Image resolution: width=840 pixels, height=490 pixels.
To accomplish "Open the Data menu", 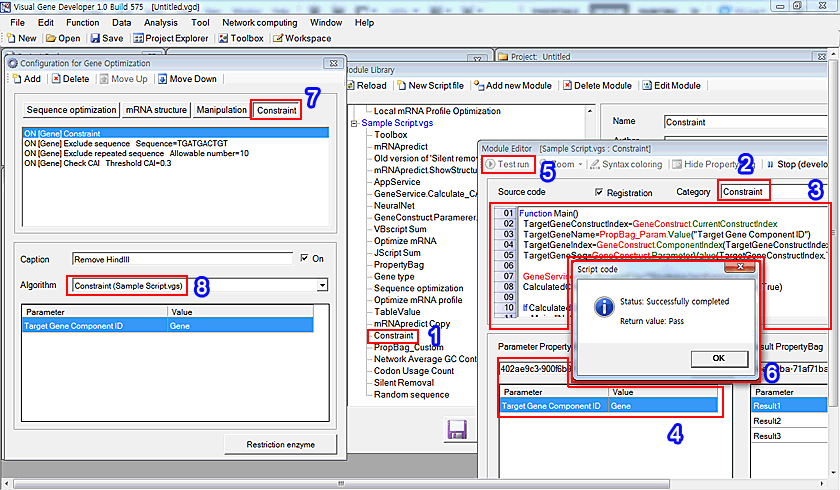I will (122, 22).
